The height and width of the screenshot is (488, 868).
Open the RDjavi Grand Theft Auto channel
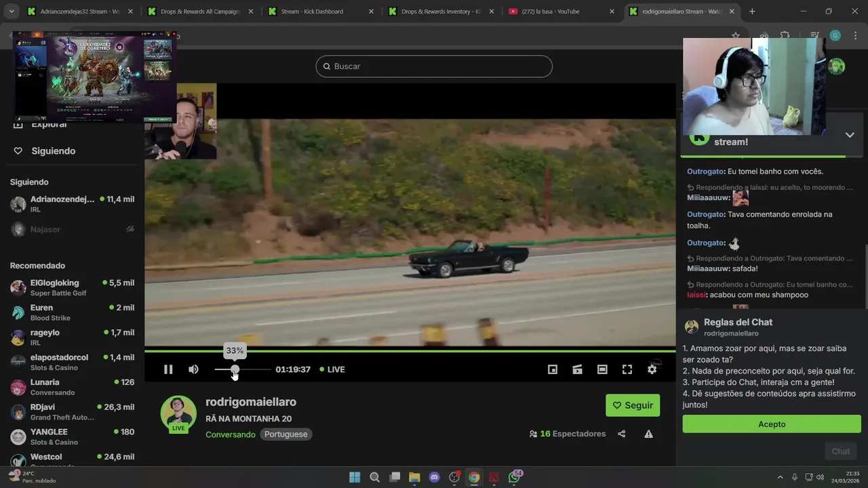click(72, 412)
